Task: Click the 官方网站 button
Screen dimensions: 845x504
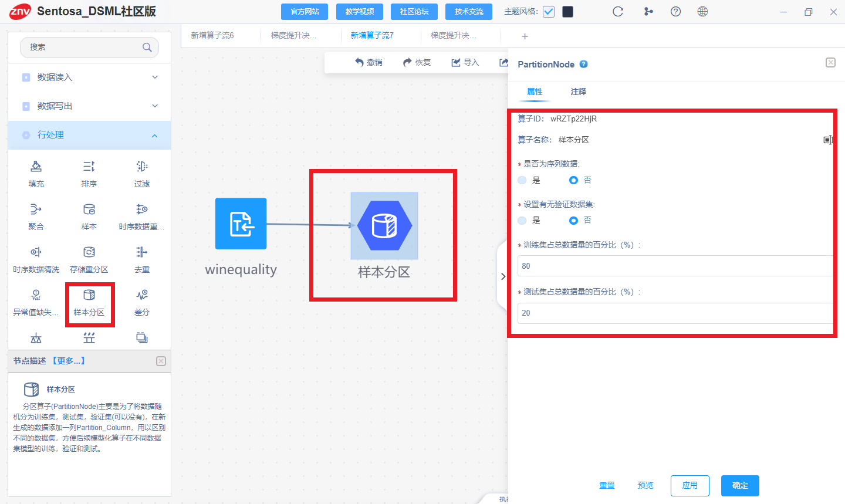Action: pos(305,12)
